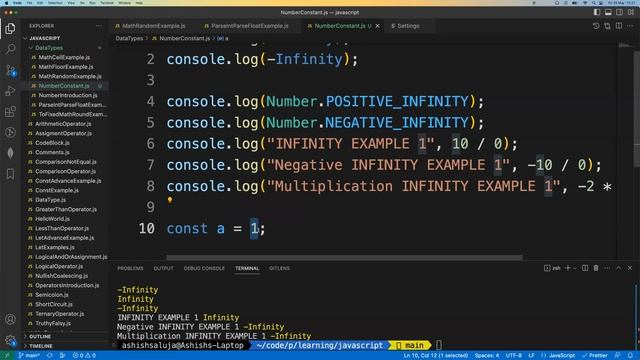The width and height of the screenshot is (640, 360).
Task: Click the LF end-of-line indicator
Action: coord(531,356)
